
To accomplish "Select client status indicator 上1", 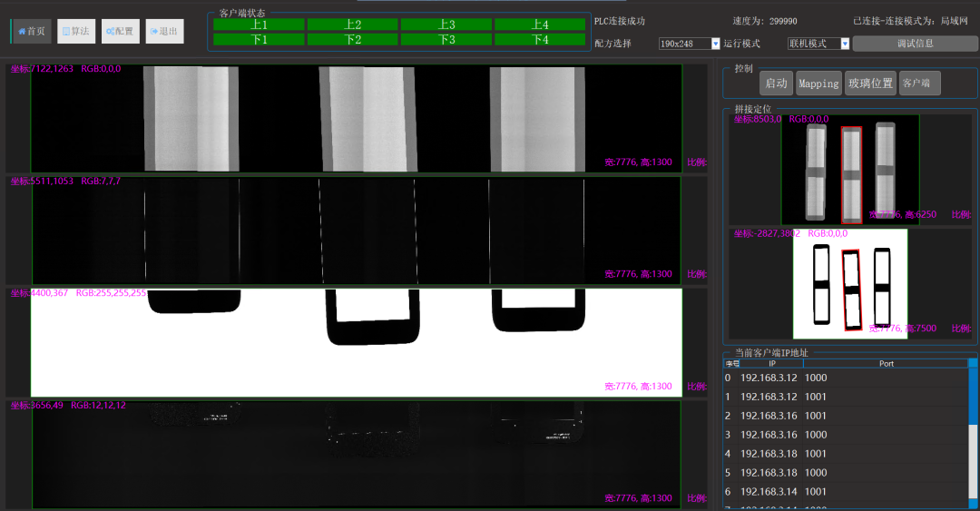I will point(259,25).
